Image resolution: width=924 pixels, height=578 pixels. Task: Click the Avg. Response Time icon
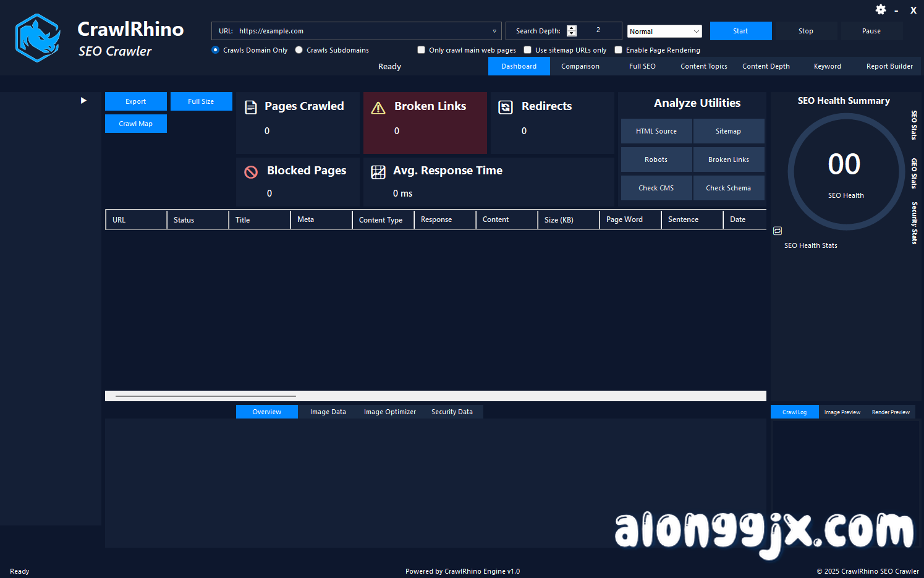click(378, 172)
